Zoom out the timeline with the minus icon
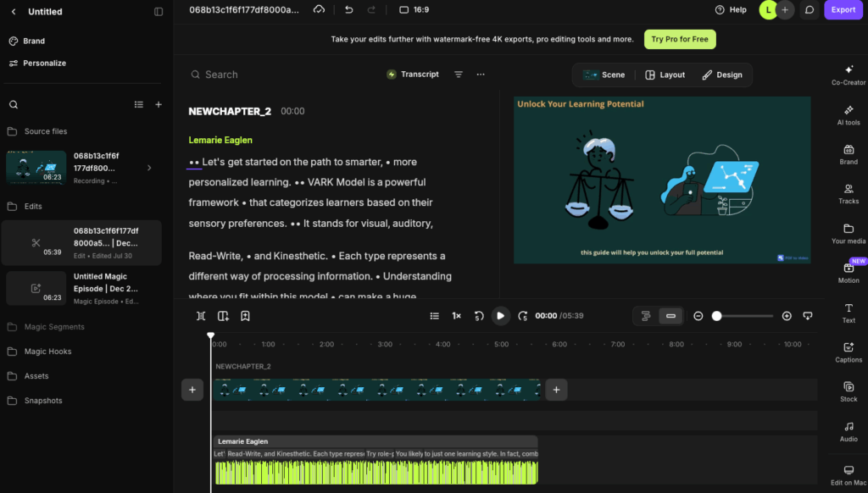868x493 pixels. click(x=698, y=316)
